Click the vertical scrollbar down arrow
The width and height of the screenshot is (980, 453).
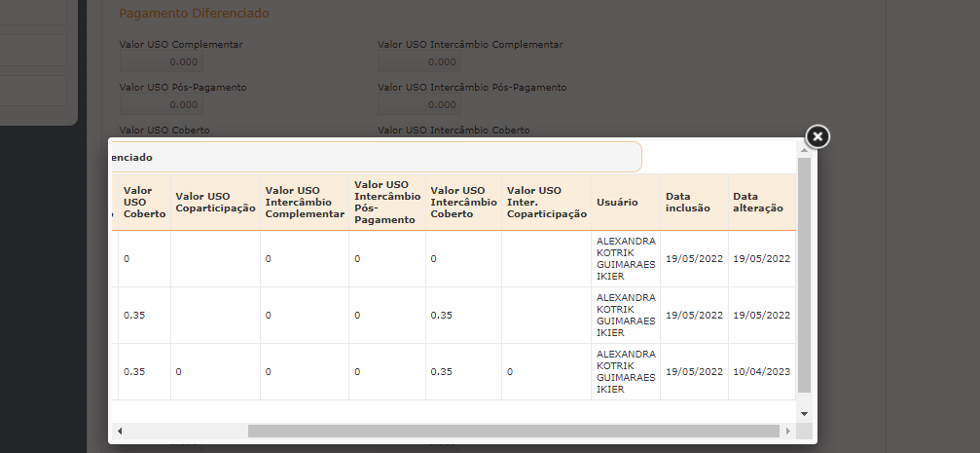pyautogui.click(x=803, y=413)
